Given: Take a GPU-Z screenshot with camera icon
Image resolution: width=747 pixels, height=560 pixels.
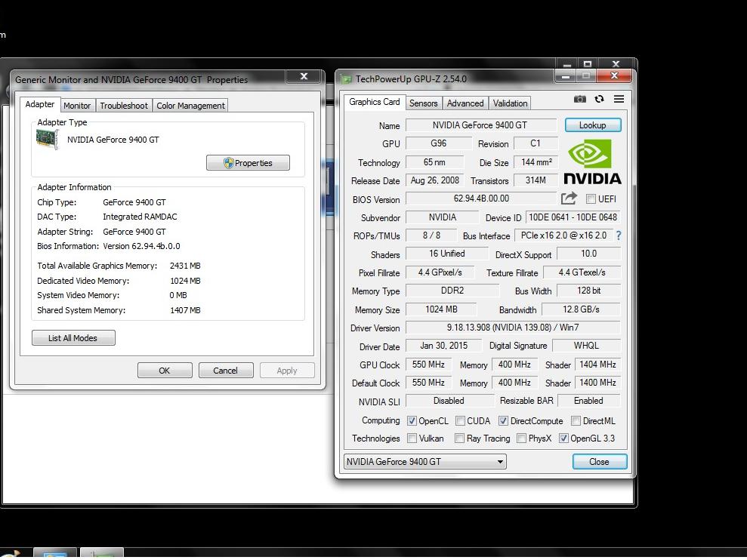Looking at the screenshot, I should [x=580, y=99].
